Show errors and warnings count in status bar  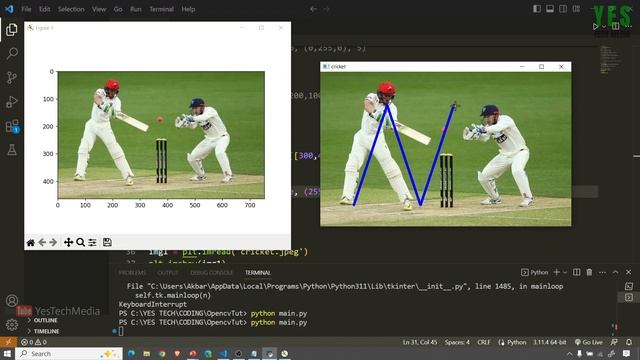pyautogui.click(x=34, y=342)
